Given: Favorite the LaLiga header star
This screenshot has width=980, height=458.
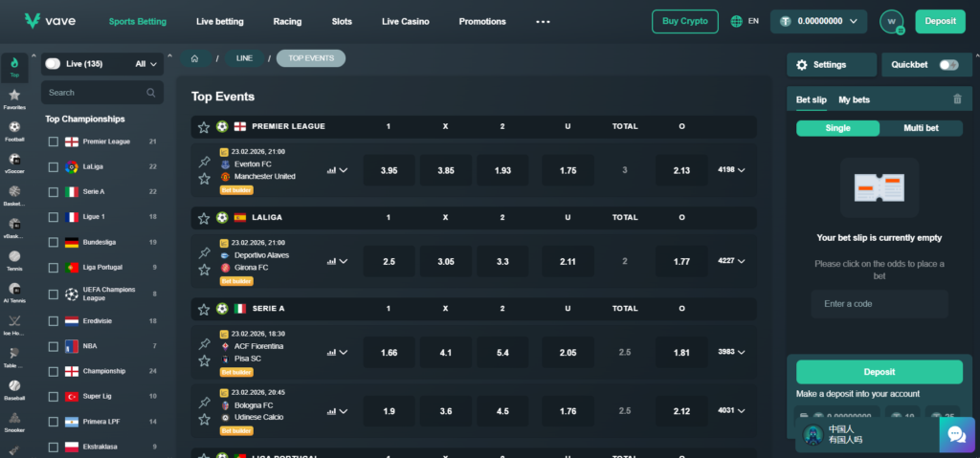Looking at the screenshot, I should pos(204,218).
